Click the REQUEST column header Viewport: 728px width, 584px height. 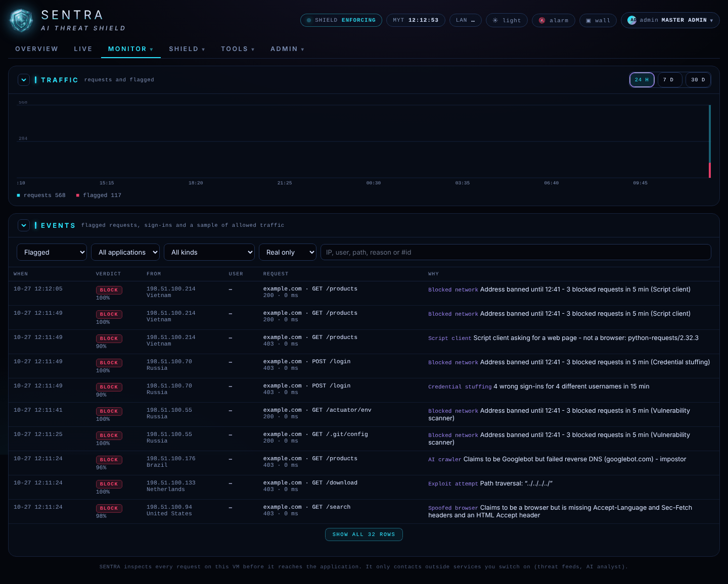pos(276,274)
